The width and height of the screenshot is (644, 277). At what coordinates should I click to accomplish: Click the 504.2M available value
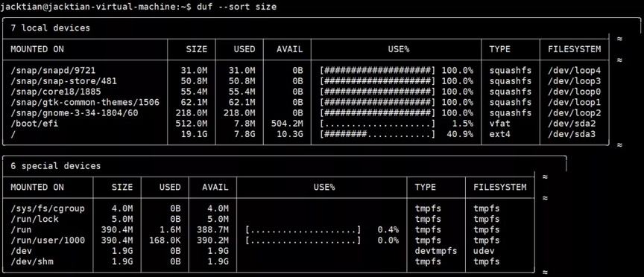point(287,124)
